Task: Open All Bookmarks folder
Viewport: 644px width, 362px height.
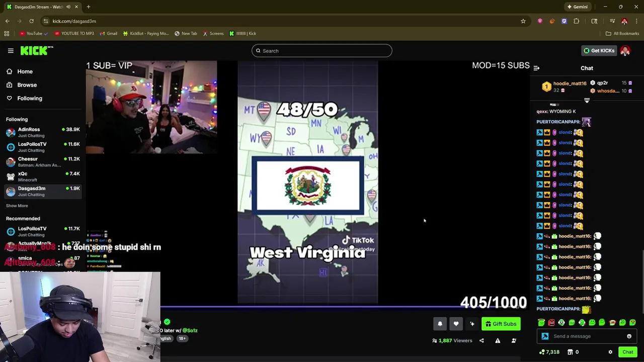Action: tap(622, 34)
